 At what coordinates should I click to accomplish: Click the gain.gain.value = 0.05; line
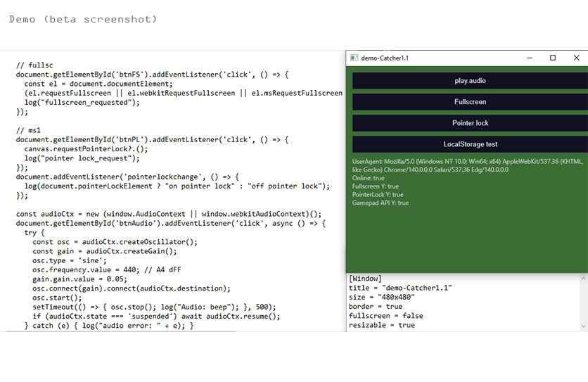point(79,279)
